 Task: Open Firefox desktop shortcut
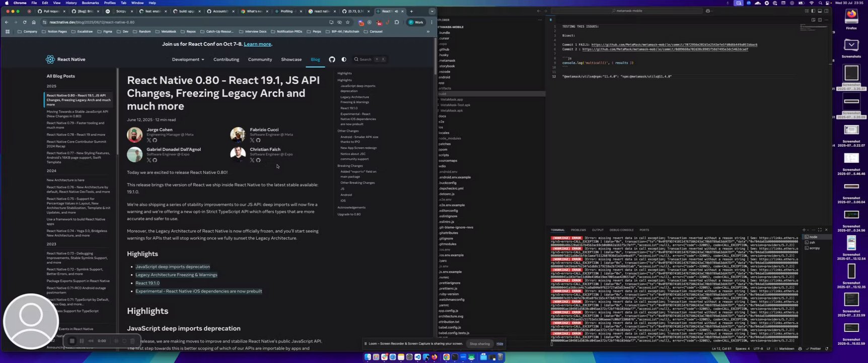(851, 18)
